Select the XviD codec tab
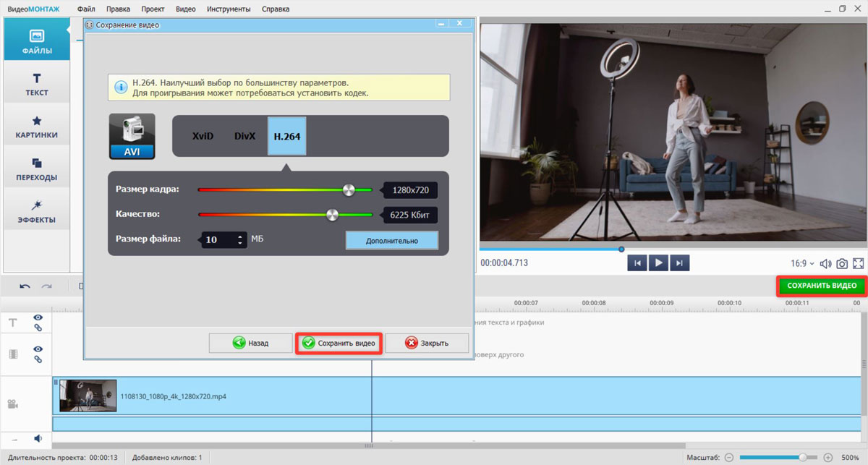This screenshot has height=465, width=868. [x=203, y=136]
